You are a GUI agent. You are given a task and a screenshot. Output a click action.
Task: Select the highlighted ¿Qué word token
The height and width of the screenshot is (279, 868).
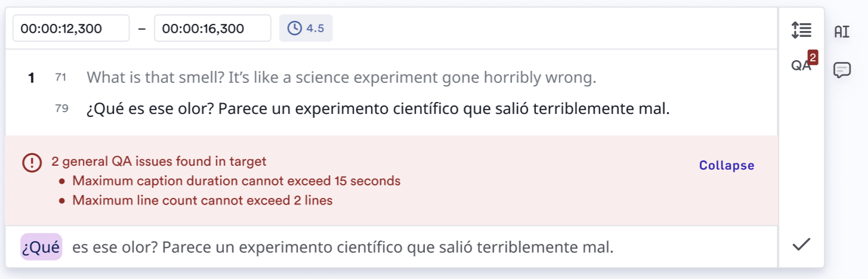[41, 247]
